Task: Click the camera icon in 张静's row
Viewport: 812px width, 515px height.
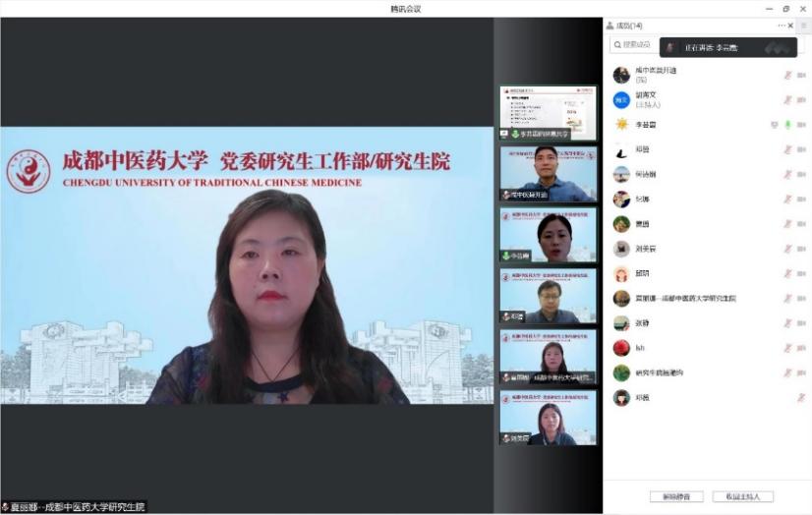Action: [x=801, y=323]
